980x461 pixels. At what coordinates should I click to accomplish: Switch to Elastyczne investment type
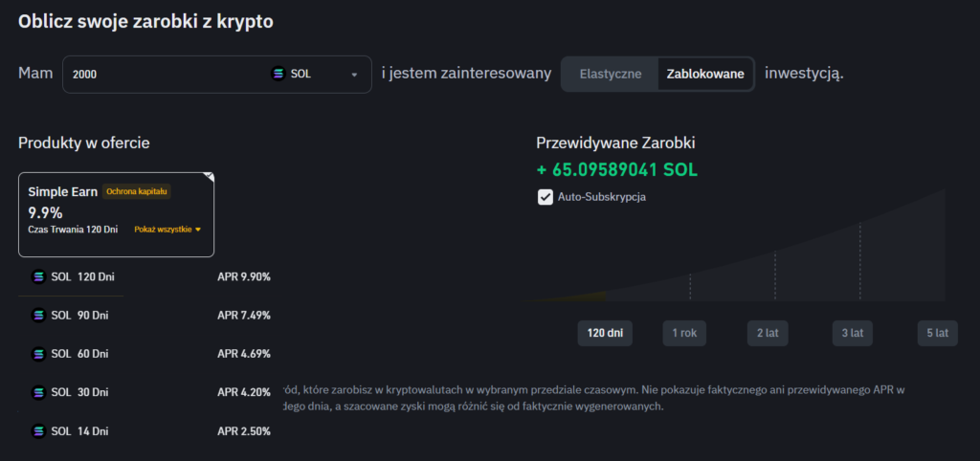pyautogui.click(x=611, y=74)
